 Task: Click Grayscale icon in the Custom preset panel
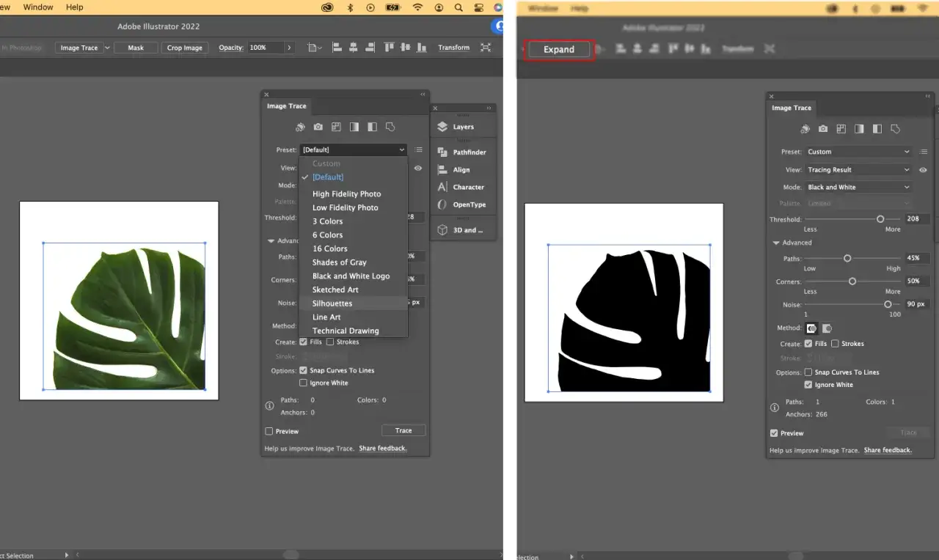859,129
